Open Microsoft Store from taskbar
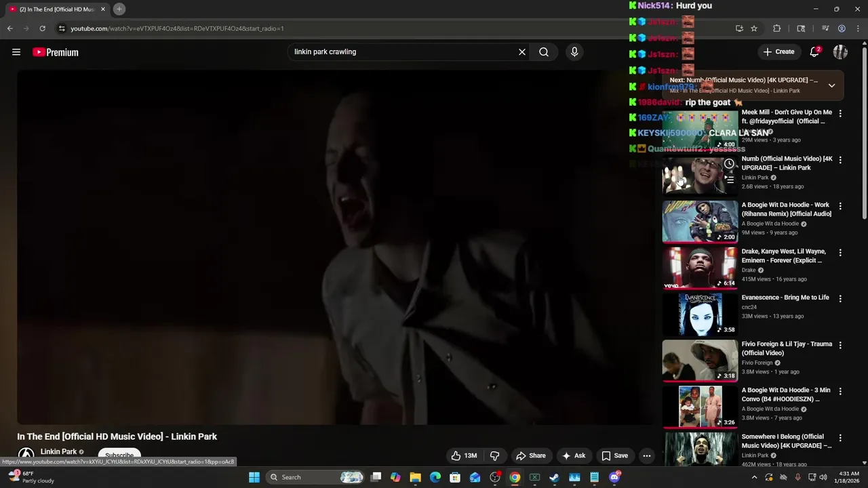868x488 pixels. [x=455, y=477]
